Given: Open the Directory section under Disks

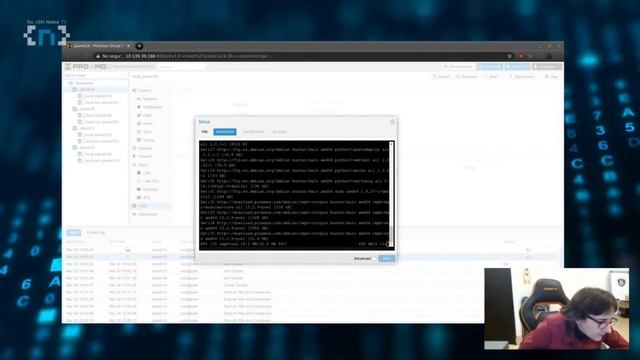Looking at the screenshot, I should click(x=148, y=189).
